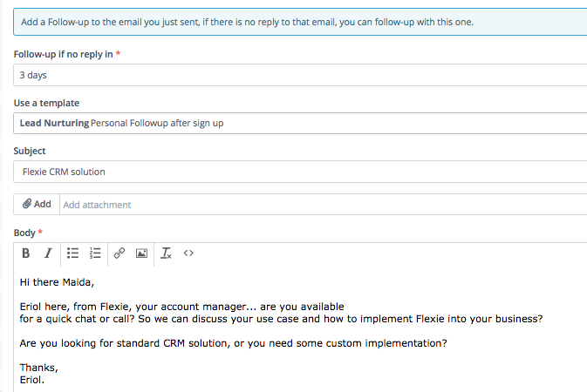Screen dimensions: 587x392
Task: Insert a numbered list
Action: (x=95, y=253)
